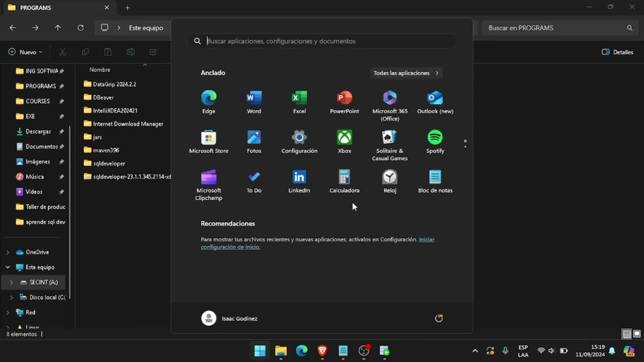644x362 pixels.
Task: Launch Reloj clock app
Action: click(390, 182)
